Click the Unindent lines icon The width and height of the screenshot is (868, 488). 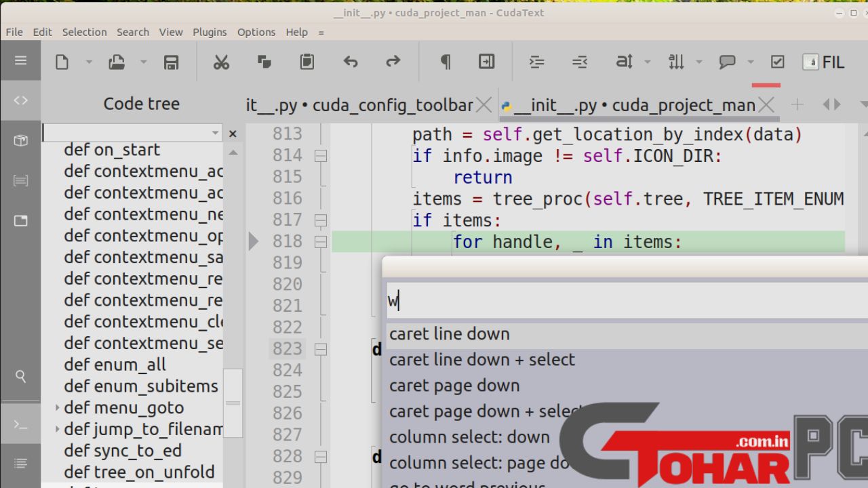580,62
